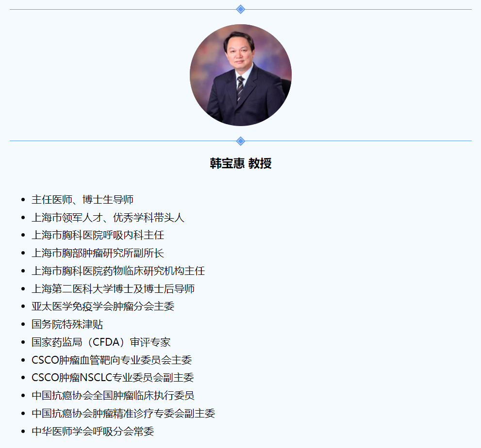Image resolution: width=481 pixels, height=448 pixels.
Task: Click the blue diamond icon below the portrait
Action: pyautogui.click(x=240, y=141)
